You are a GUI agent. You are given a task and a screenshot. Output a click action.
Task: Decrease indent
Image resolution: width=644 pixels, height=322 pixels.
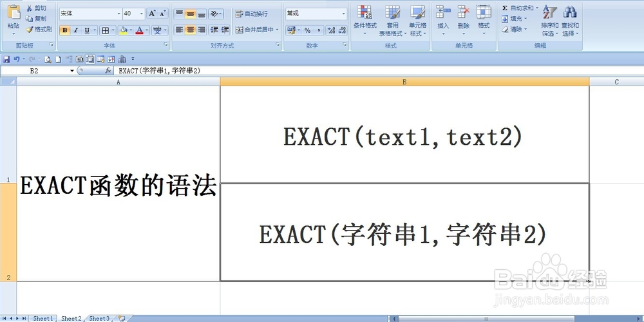point(214,30)
